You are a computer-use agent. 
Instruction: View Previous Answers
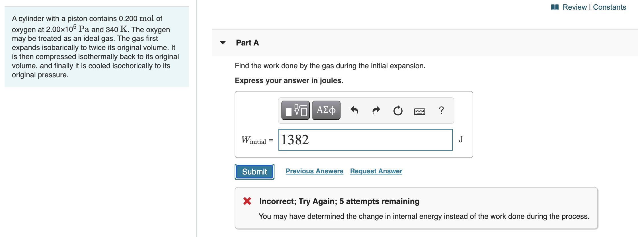314,171
